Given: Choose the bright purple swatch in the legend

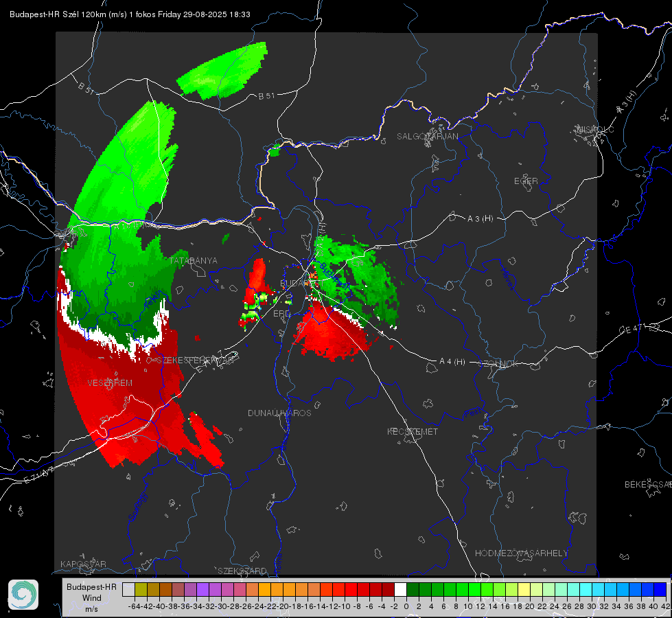Looking at the screenshot, I should click(x=202, y=589).
